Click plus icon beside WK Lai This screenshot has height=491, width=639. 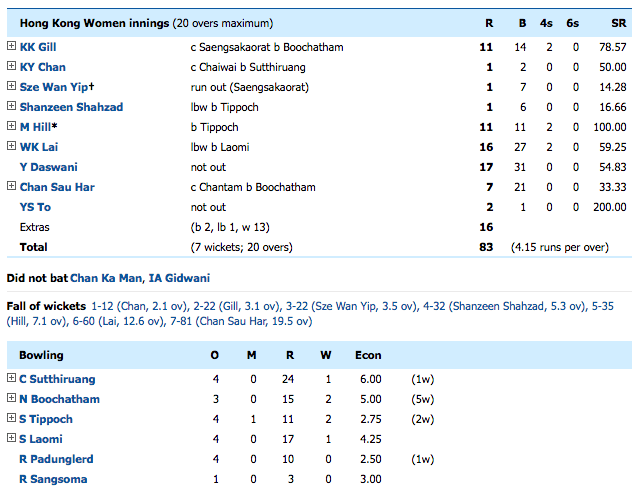click(11, 146)
